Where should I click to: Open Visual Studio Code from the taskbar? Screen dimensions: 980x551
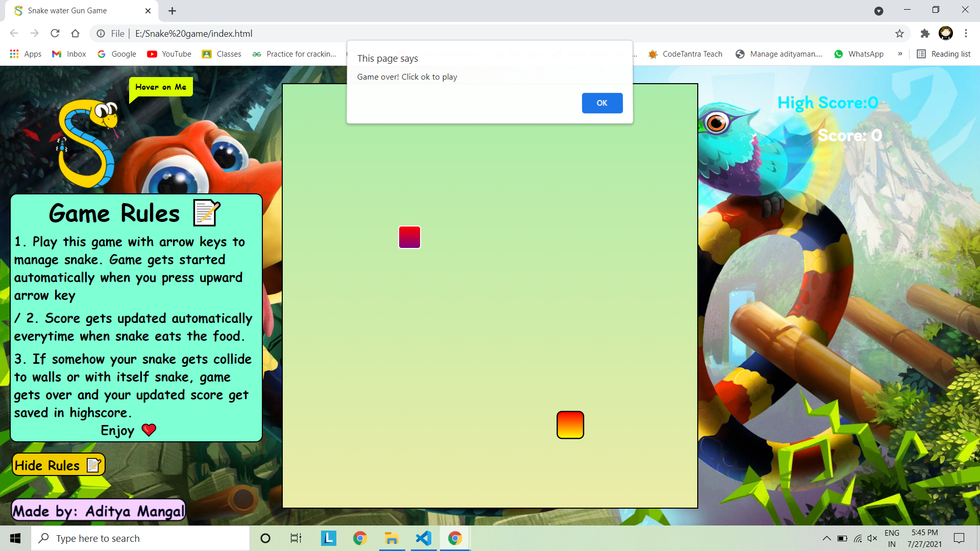coord(423,538)
